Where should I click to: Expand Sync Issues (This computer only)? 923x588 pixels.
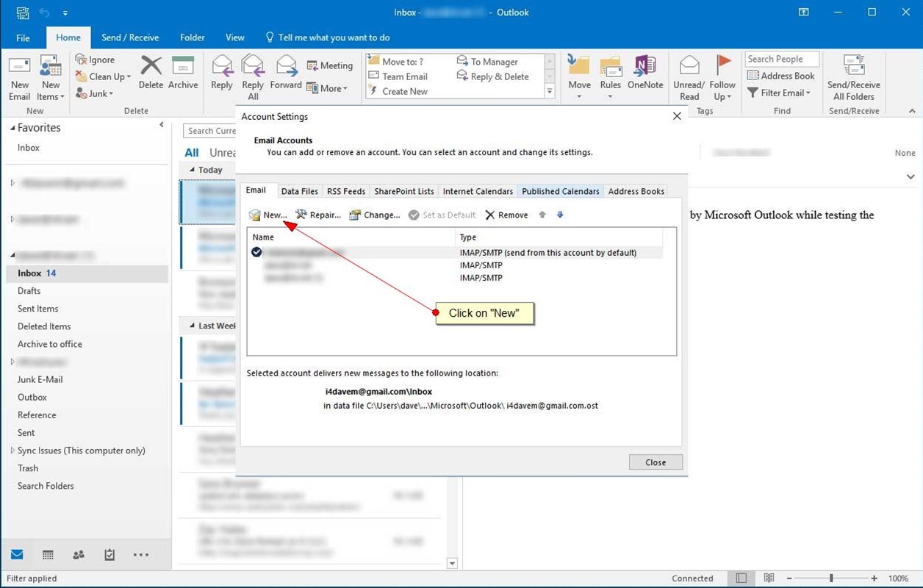pyautogui.click(x=12, y=451)
